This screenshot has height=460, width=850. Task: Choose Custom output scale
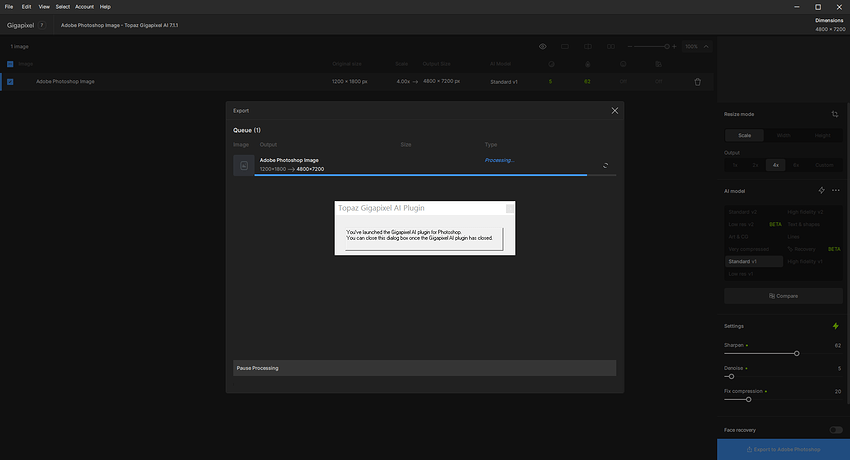click(824, 165)
